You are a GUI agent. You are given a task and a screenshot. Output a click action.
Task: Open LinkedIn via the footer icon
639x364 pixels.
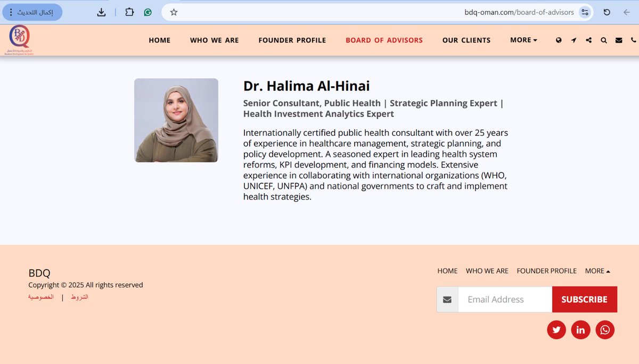[x=580, y=330]
